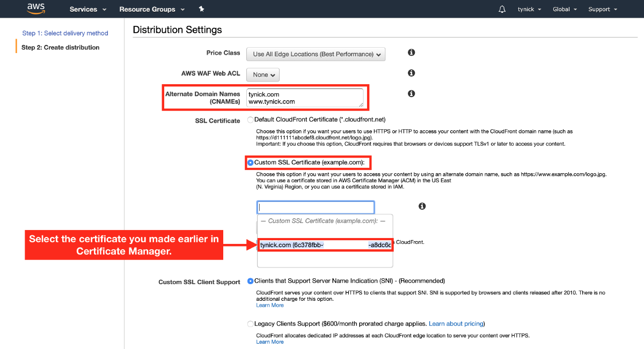Click info icon beside certificate input box
644x349 pixels.
coord(422,206)
